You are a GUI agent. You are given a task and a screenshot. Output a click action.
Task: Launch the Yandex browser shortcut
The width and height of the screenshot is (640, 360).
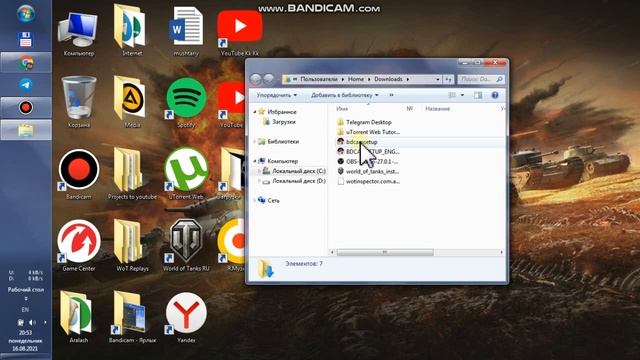point(186,317)
